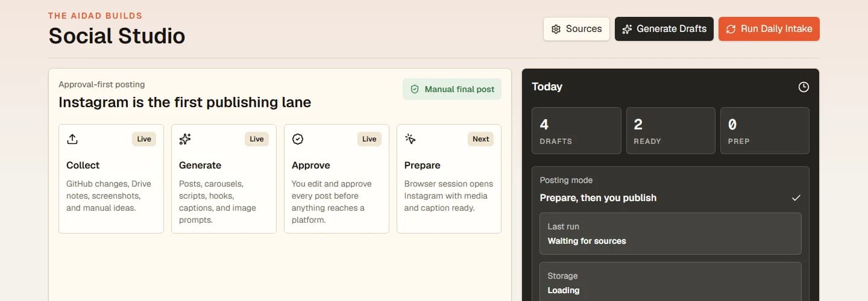868x301 pixels.
Task: Start Run Daily Intake
Action: (769, 29)
